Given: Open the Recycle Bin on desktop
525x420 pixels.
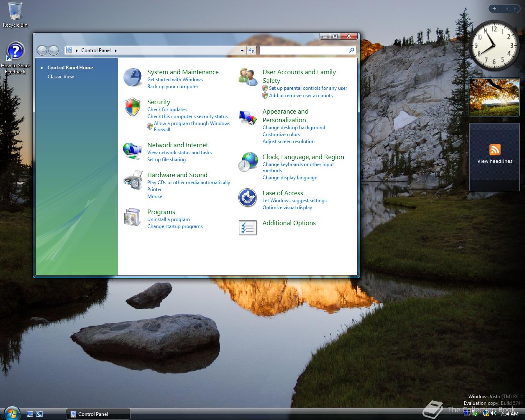Looking at the screenshot, I should (x=15, y=15).
